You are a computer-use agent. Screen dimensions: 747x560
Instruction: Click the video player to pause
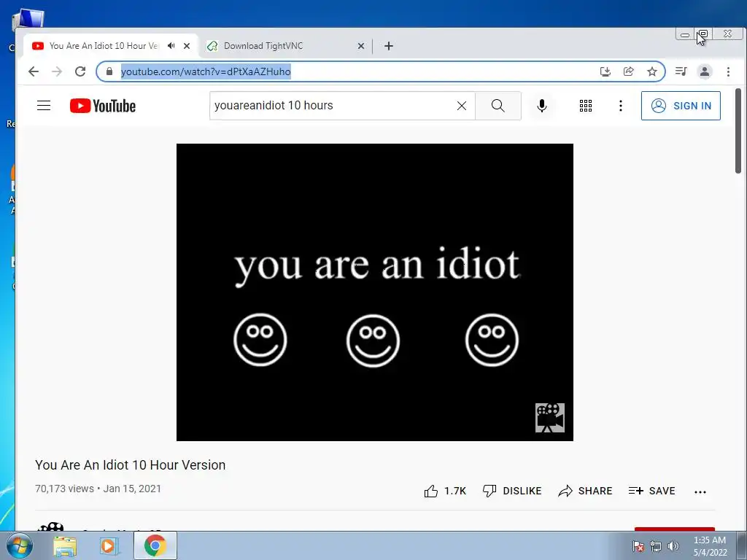[x=374, y=292]
